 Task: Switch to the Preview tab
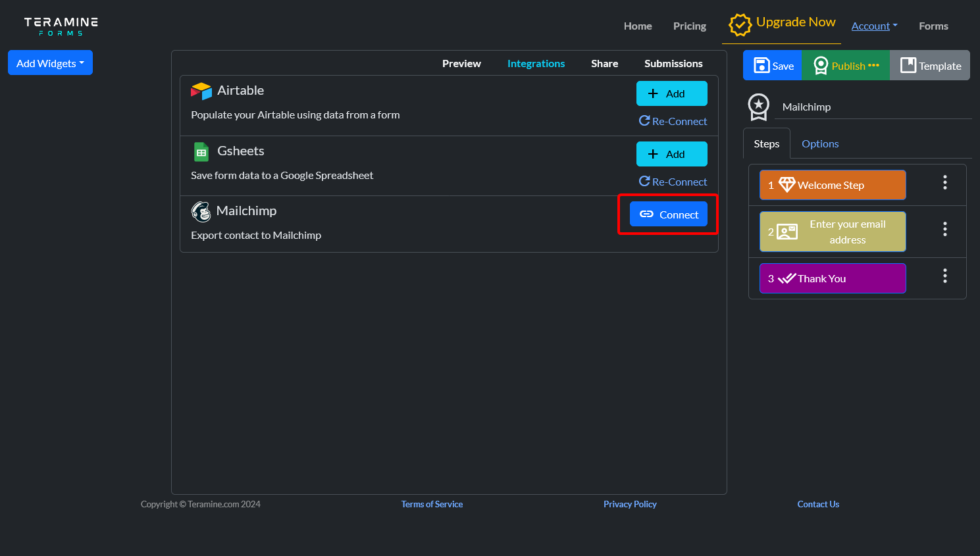coord(461,63)
